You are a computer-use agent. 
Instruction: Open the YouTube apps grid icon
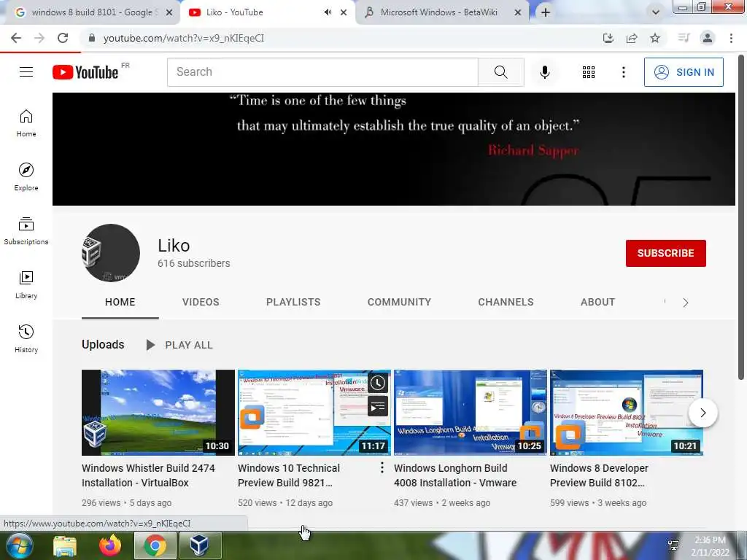pos(589,72)
